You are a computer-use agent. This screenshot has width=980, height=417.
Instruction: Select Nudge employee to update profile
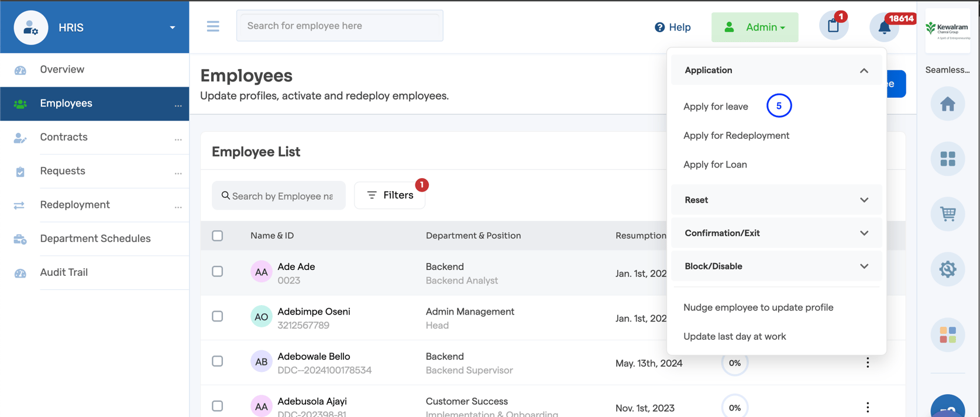click(758, 307)
